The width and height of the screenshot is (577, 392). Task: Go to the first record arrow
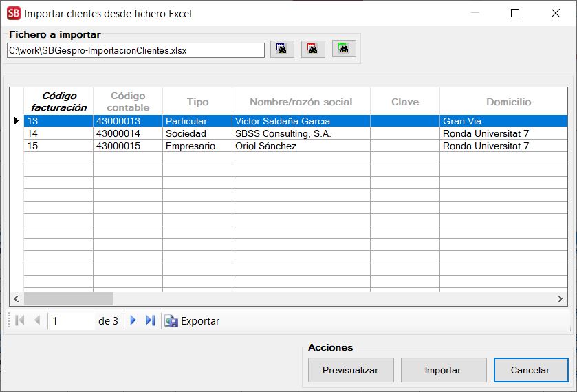[x=19, y=320]
